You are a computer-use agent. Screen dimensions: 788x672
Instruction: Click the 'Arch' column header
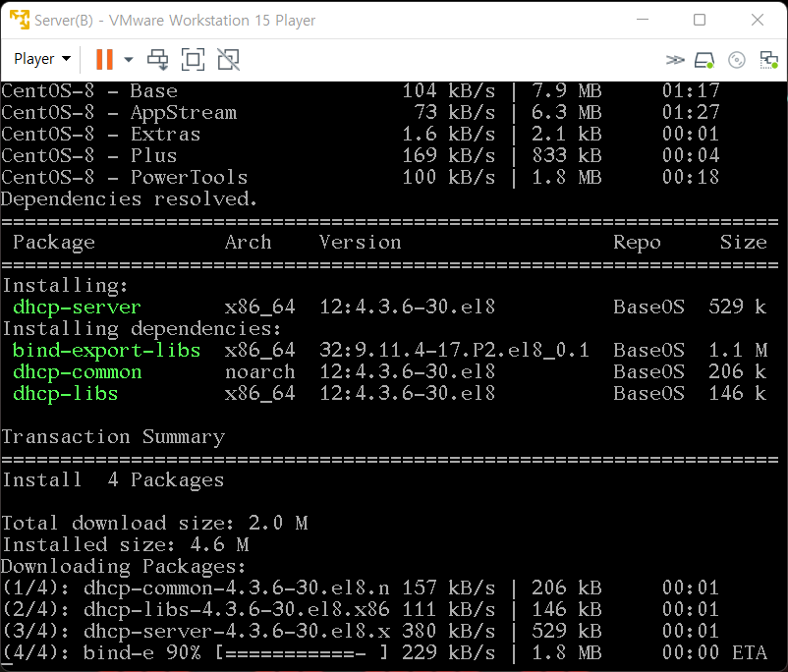(248, 243)
